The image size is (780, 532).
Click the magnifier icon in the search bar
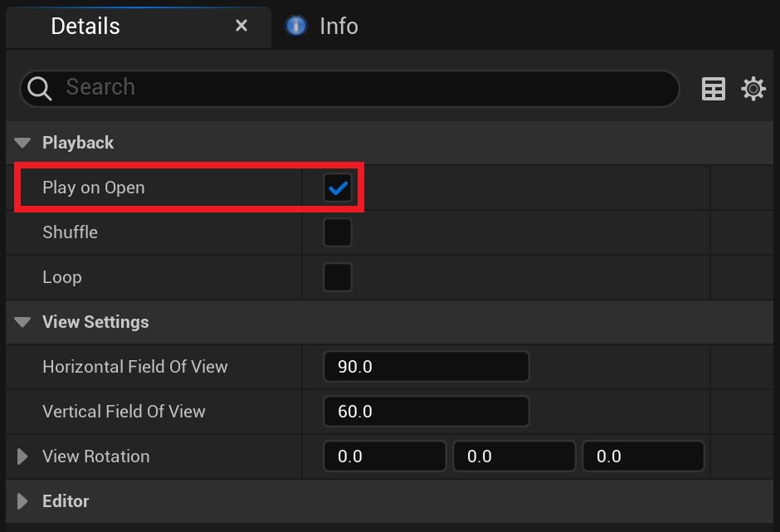(39, 88)
